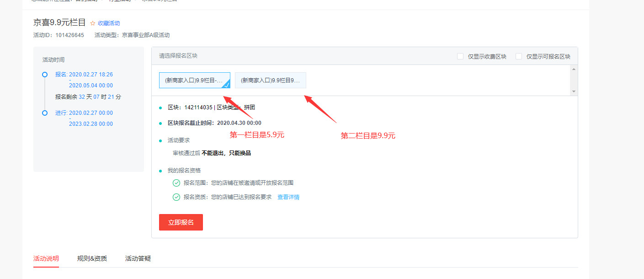
Task: Switch to the 活动说明 tab
Action: [46, 258]
